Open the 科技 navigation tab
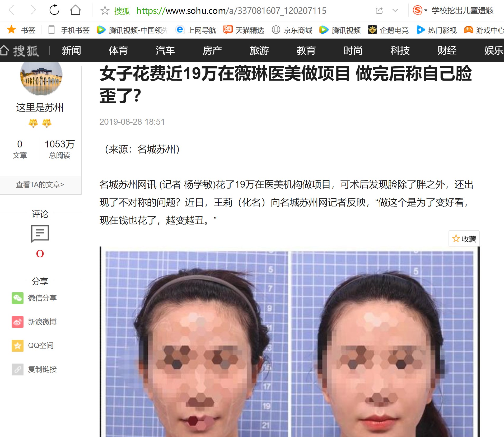The image size is (504, 437). pyautogui.click(x=400, y=50)
